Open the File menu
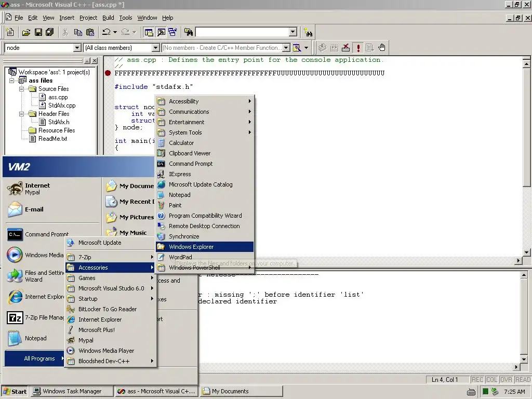Screen dimensions: 532x399 (x=19, y=18)
